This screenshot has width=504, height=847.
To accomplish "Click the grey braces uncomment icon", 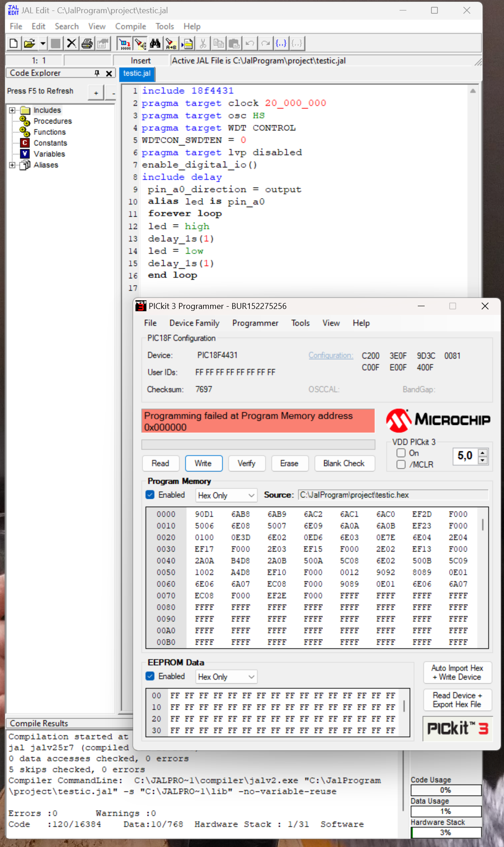I will point(297,43).
